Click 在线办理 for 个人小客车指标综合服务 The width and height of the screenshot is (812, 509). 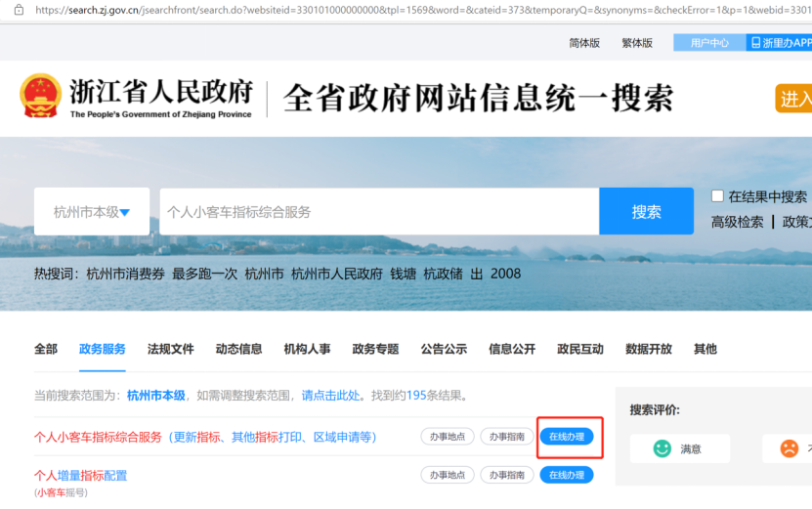567,437
